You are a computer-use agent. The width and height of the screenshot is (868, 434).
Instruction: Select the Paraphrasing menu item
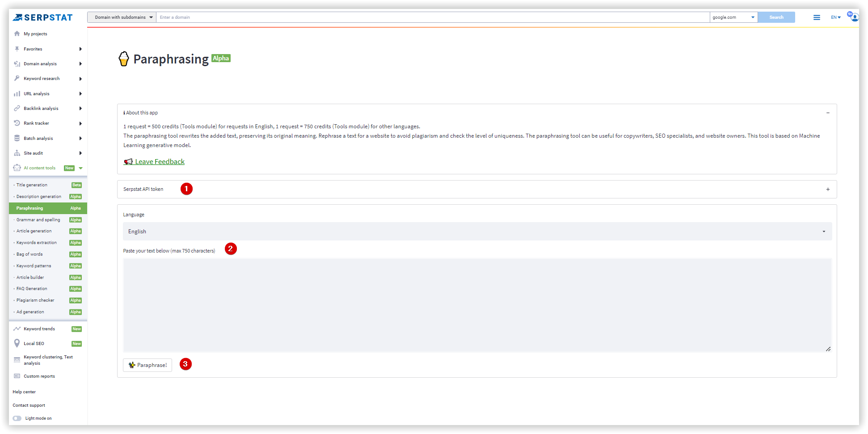point(48,208)
